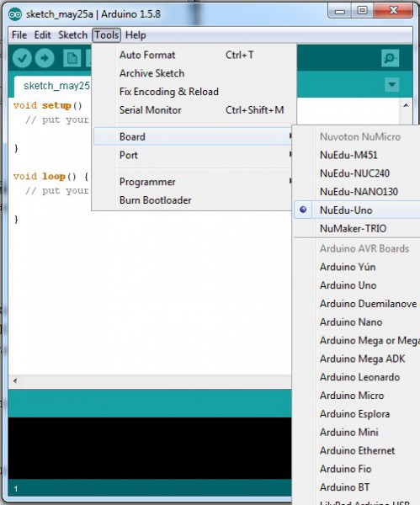This screenshot has width=420, height=505.
Task: Switch to the sketch_may25 tab
Action: (53, 86)
